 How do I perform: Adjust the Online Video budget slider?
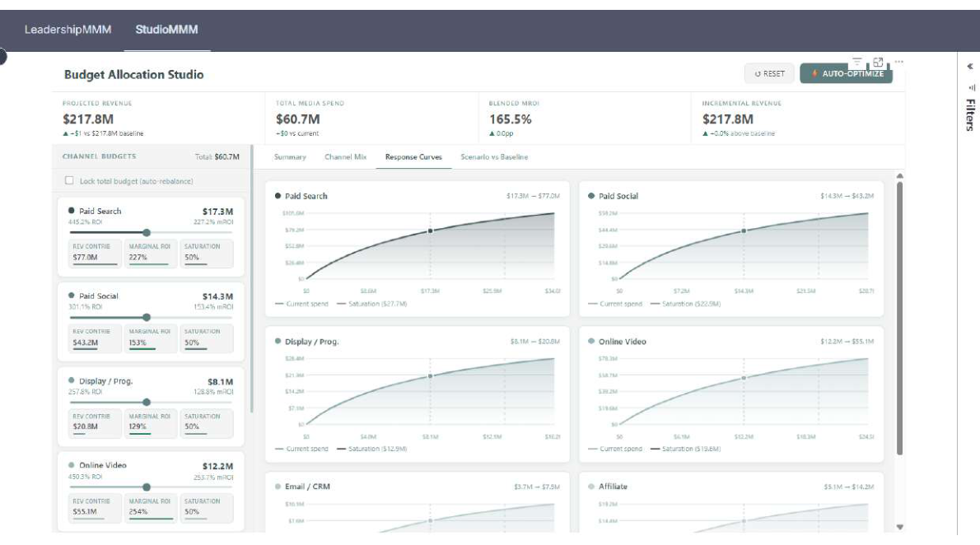point(147,487)
